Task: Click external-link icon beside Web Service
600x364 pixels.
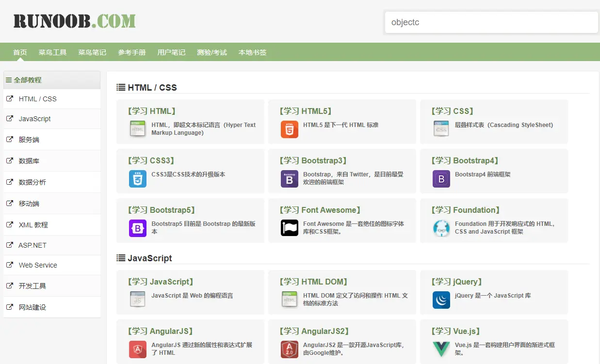Action: click(10, 265)
